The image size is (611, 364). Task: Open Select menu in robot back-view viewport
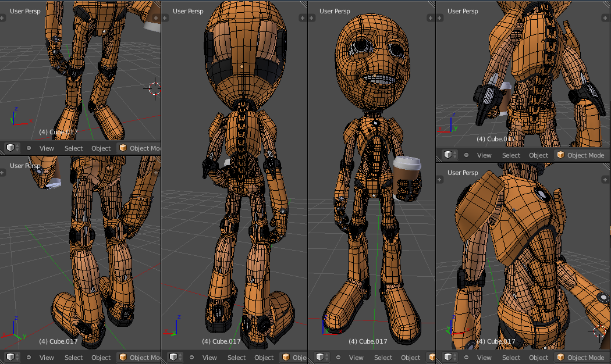pos(236,358)
